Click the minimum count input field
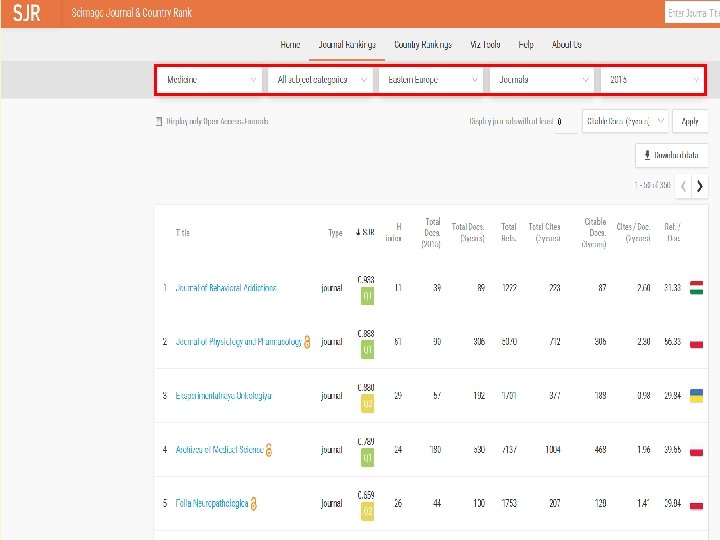The height and width of the screenshot is (540, 720). click(566, 122)
